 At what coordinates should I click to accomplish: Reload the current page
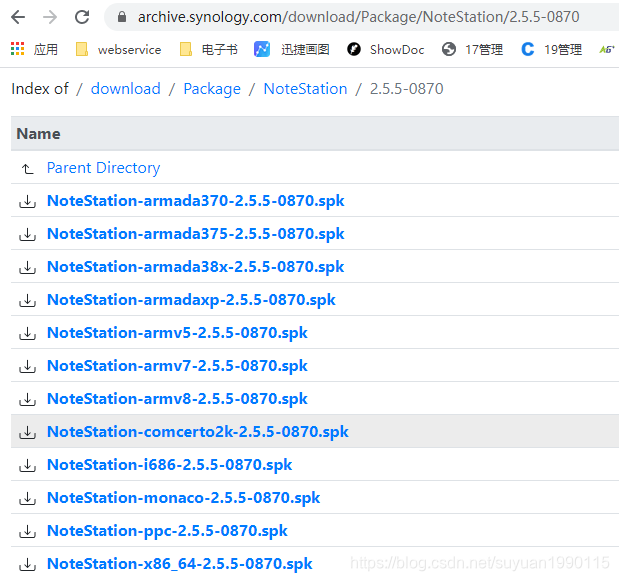tap(82, 17)
